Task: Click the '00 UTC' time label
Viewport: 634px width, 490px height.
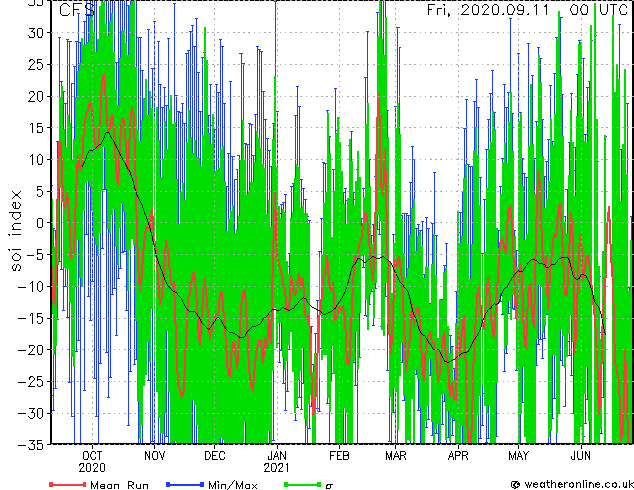Action: click(x=598, y=10)
